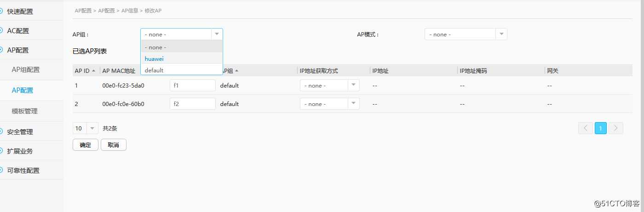Edit the AP name field containing f1

(x=193, y=85)
